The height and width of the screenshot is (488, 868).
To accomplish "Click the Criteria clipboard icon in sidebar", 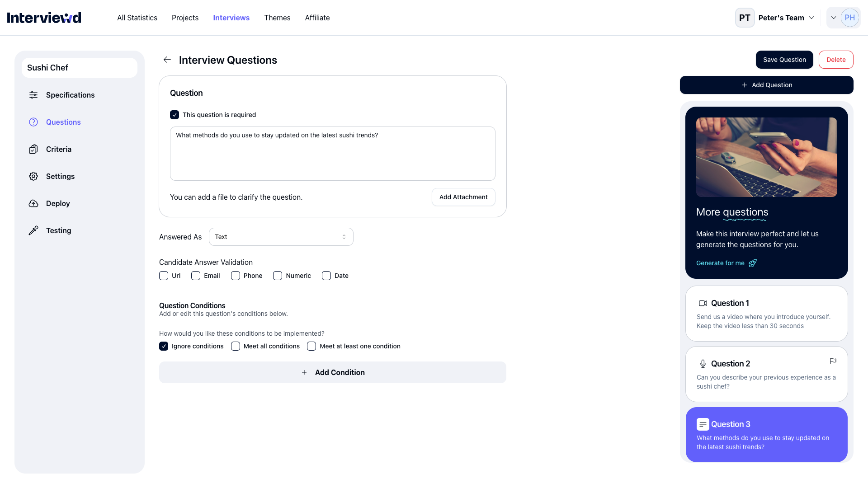I will pyautogui.click(x=33, y=149).
